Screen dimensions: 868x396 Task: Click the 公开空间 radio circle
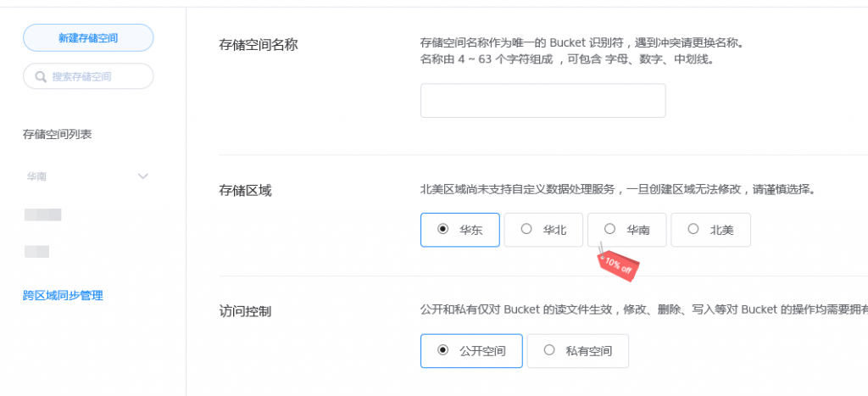tap(442, 349)
